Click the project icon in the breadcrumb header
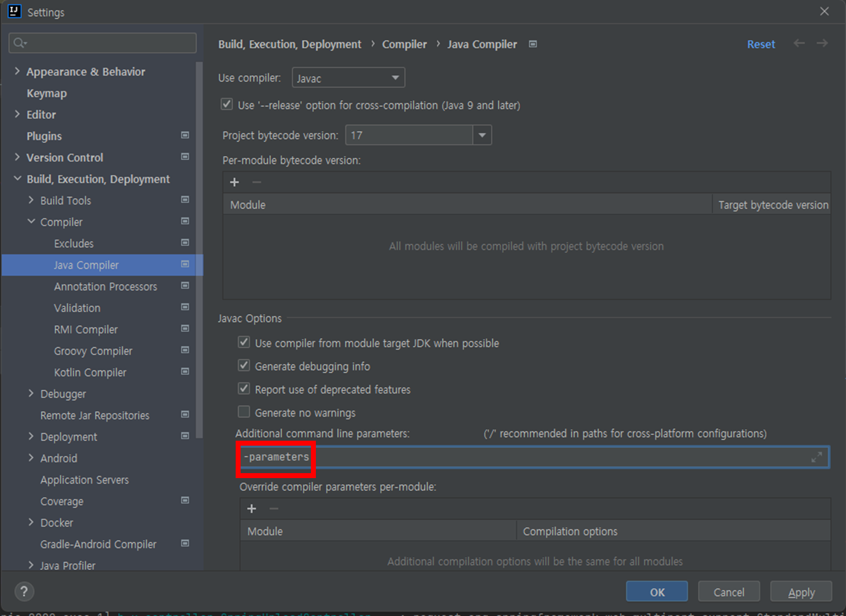This screenshot has width=846, height=616. click(x=533, y=44)
